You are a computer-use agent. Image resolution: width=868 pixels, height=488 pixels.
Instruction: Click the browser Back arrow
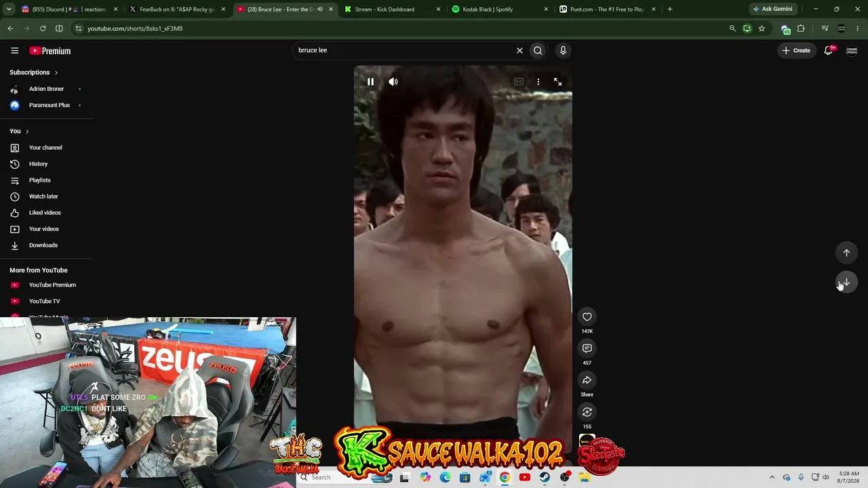(x=10, y=28)
